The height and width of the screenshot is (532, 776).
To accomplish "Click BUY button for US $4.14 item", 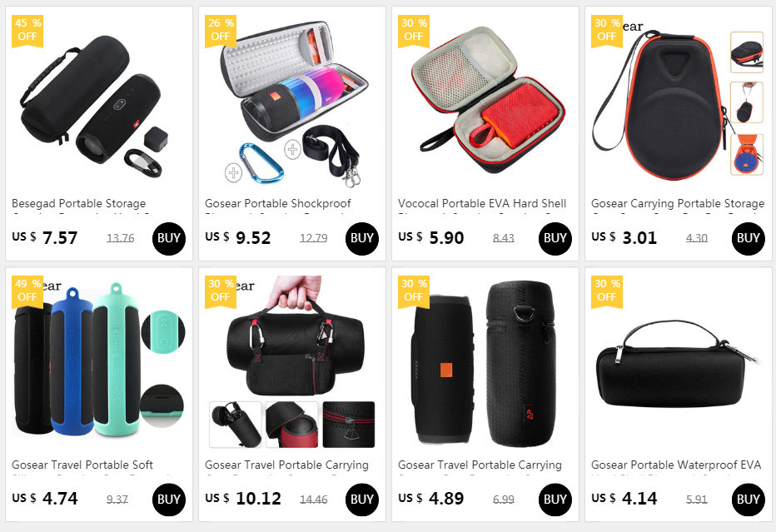I will click(x=748, y=500).
